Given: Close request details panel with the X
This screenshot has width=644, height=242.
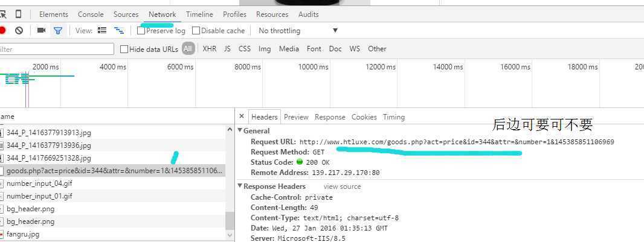Looking at the screenshot, I should click(x=242, y=116).
